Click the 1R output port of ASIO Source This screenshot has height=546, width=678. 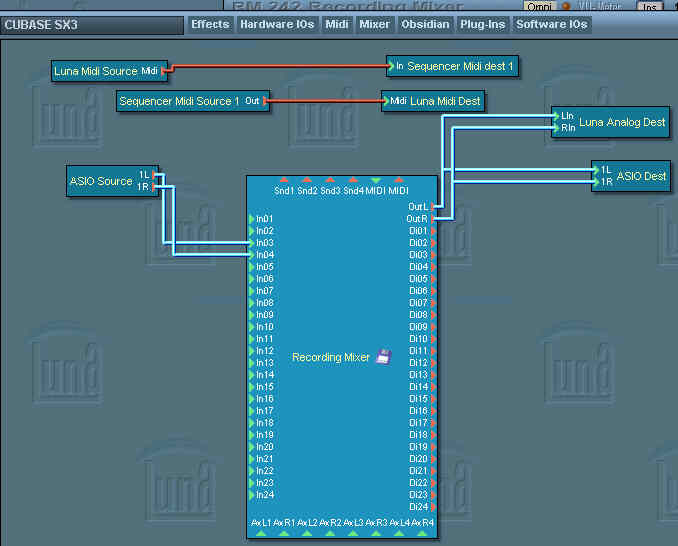(155, 187)
